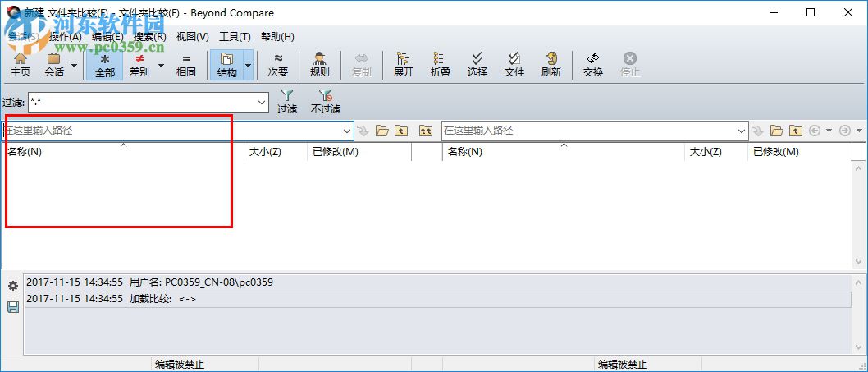
Task: Click the 选择 select-all toolbar icon
Action: click(477, 65)
